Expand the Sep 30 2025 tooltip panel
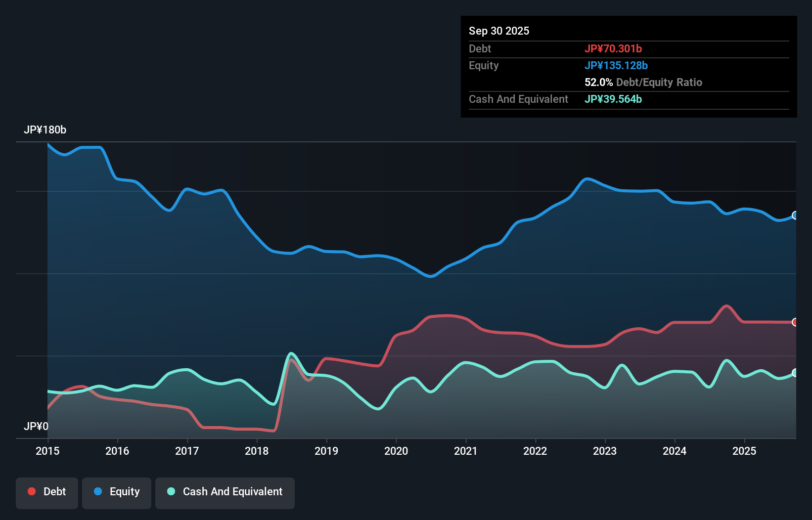812x520 pixels. coord(499,31)
